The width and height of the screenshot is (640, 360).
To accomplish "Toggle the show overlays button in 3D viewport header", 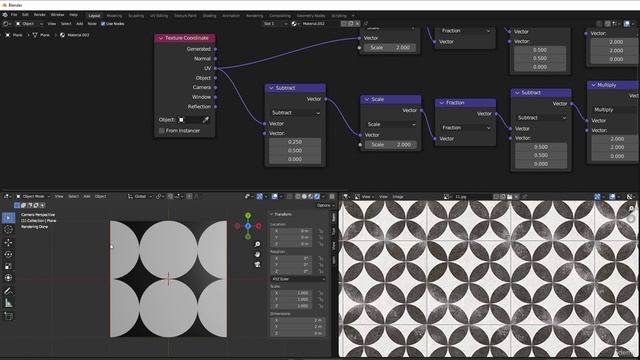I will [276, 197].
